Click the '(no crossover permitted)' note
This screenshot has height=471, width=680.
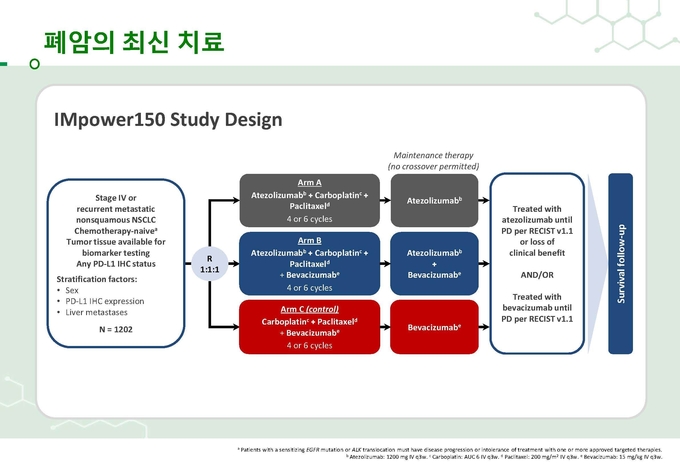click(x=433, y=167)
